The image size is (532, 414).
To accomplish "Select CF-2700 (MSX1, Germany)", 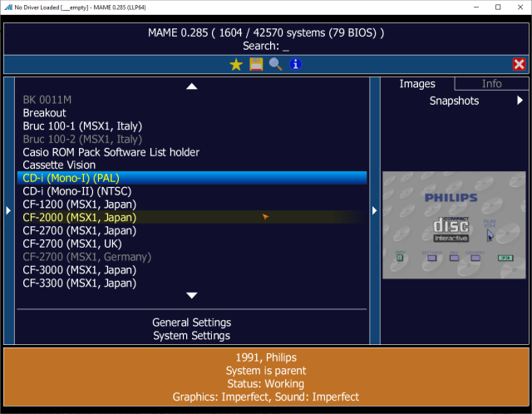I will point(192,257).
